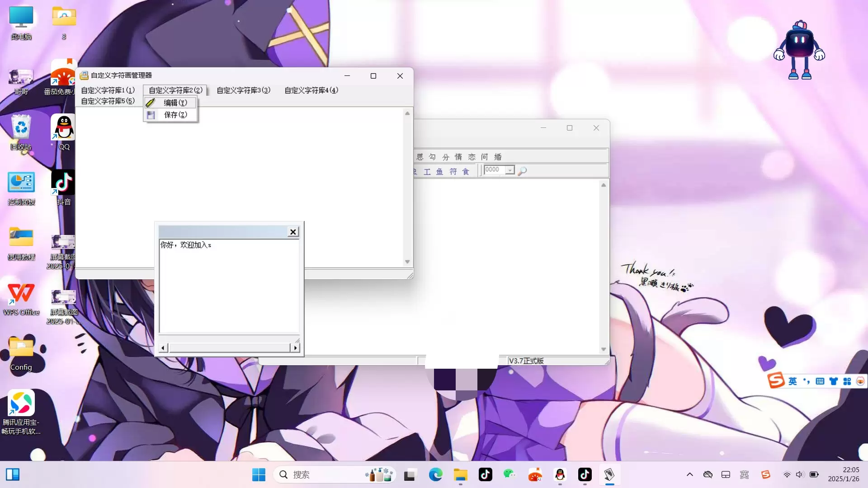The width and height of the screenshot is (868, 488).
Task: Click scroll-up arrow in the back window
Action: [x=604, y=185]
